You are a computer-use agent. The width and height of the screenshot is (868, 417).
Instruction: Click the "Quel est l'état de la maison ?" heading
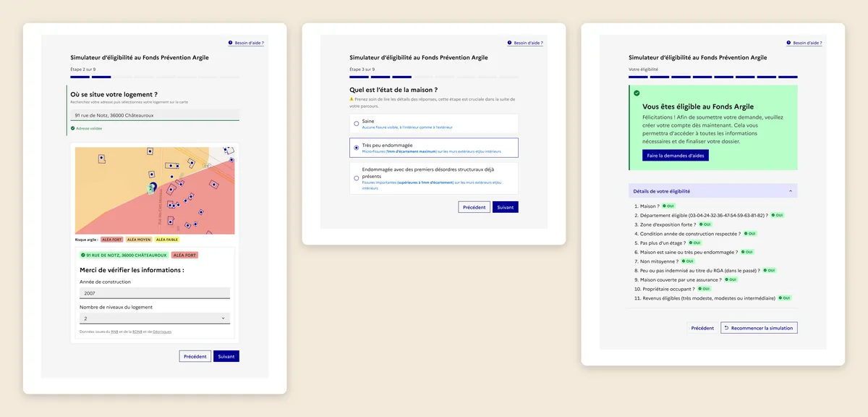tap(393, 90)
